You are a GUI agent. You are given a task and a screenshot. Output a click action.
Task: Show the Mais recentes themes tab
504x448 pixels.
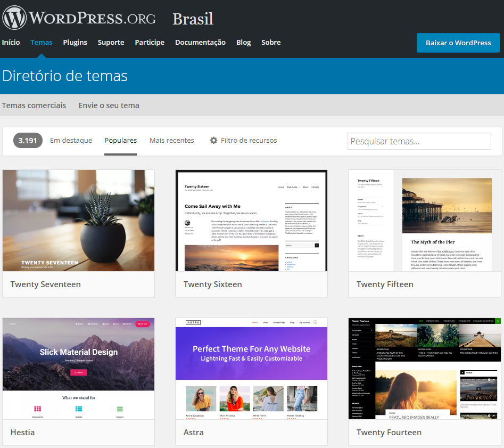pyautogui.click(x=172, y=140)
